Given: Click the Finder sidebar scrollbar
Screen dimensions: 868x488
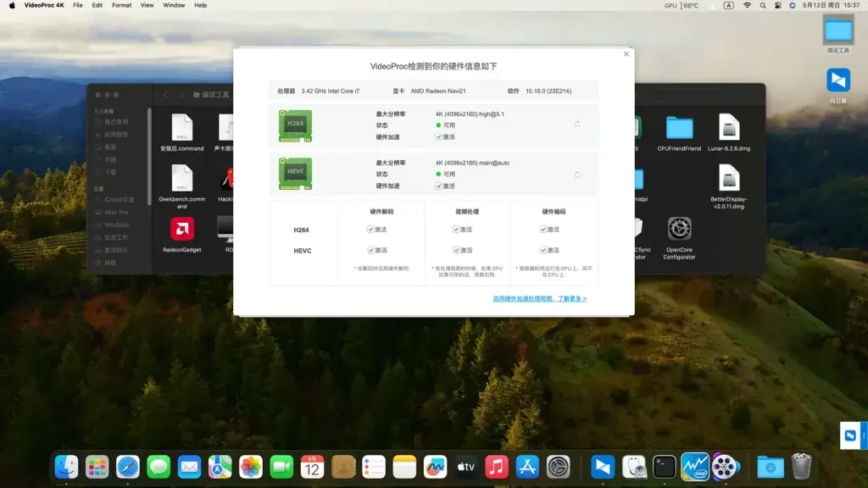Looking at the screenshot, I should 149,157.
